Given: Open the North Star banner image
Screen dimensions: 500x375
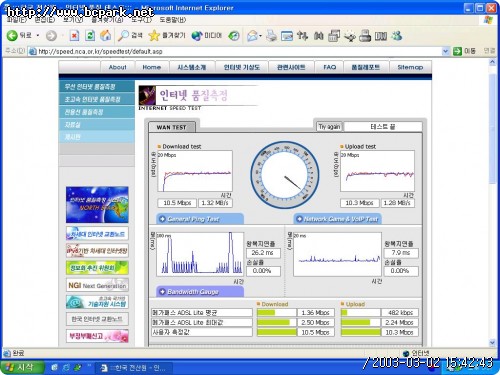Looking at the screenshot, I should (97, 205).
